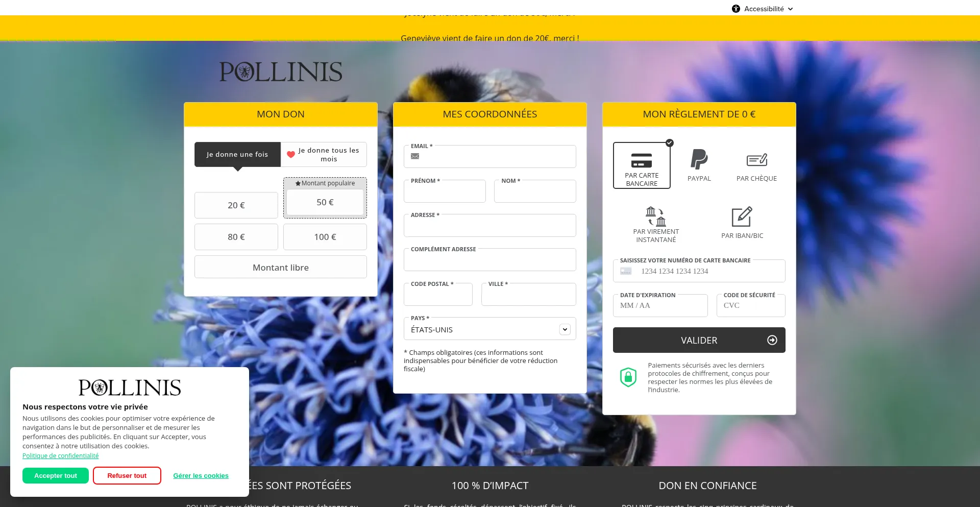Click the red heart icon
The image size is (980, 507).
point(291,154)
